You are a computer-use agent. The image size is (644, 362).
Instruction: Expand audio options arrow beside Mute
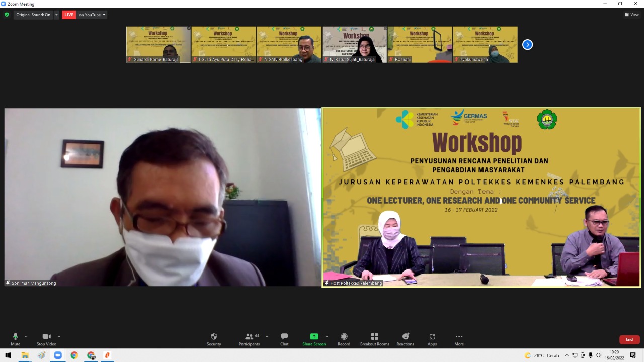26,336
